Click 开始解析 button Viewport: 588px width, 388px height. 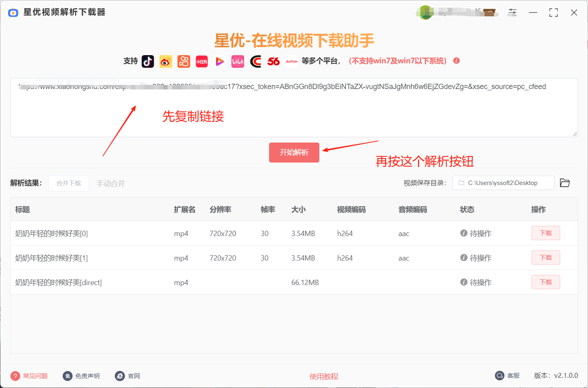point(294,152)
